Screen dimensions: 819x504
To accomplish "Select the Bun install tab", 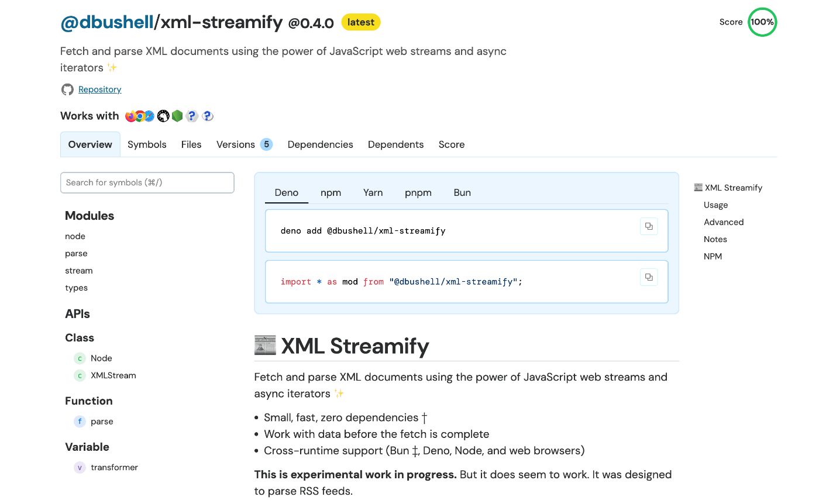I will click(462, 192).
